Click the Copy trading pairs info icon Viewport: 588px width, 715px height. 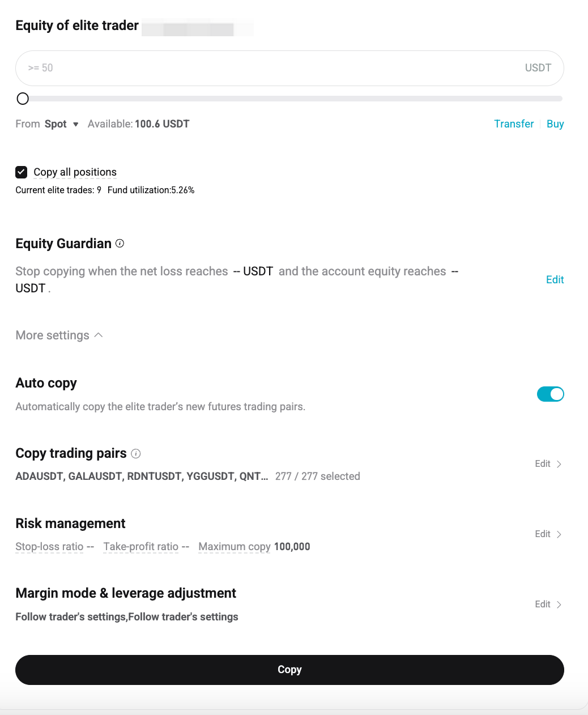136,453
